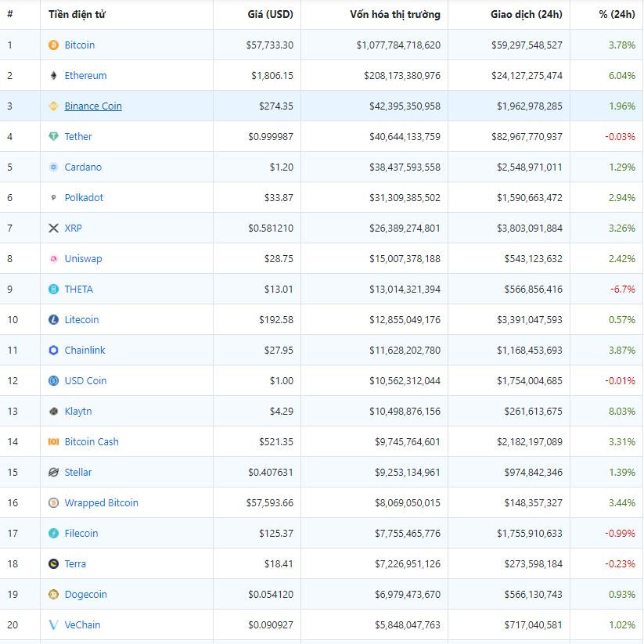The image size is (644, 644).
Task: Select Filecoin change -0.99%
Action: [621, 533]
